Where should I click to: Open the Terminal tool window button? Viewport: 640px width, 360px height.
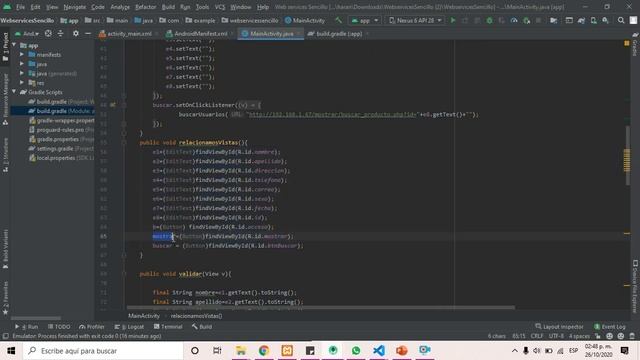(x=168, y=327)
